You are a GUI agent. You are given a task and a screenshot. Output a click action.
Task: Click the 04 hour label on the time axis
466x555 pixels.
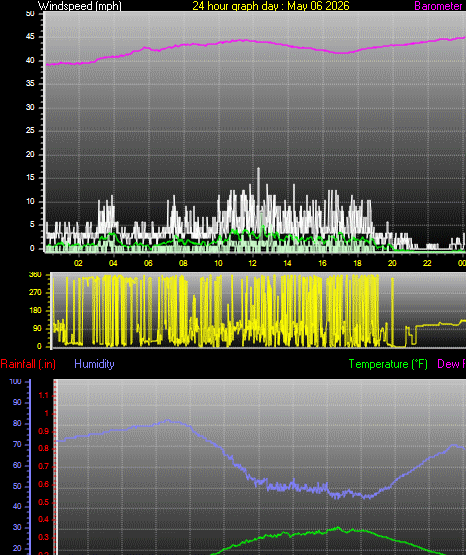click(x=113, y=263)
